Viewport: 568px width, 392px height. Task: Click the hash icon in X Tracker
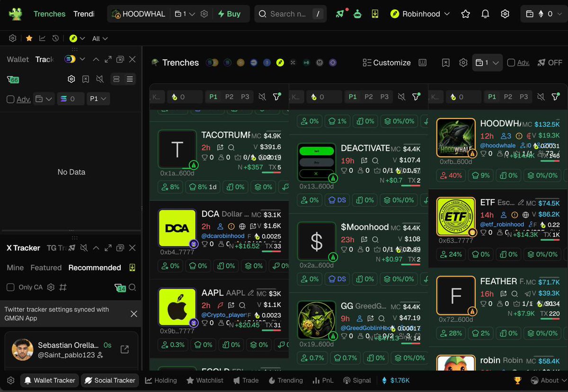tap(63, 287)
